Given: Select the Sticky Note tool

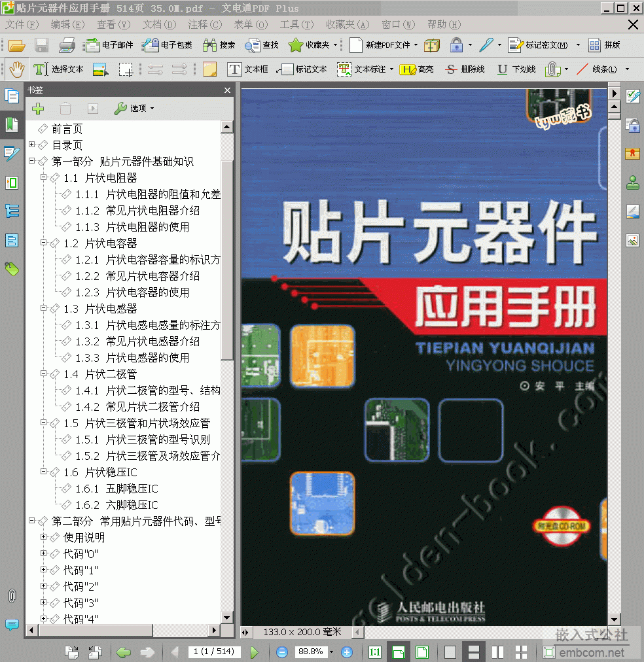Looking at the screenshot, I should (x=209, y=69).
